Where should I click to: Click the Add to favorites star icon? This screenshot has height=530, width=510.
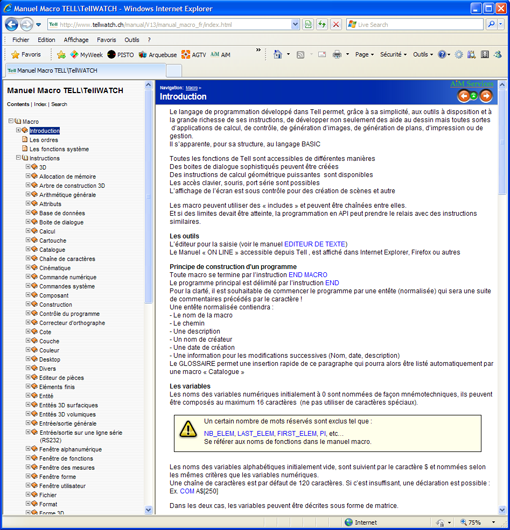click(61, 54)
